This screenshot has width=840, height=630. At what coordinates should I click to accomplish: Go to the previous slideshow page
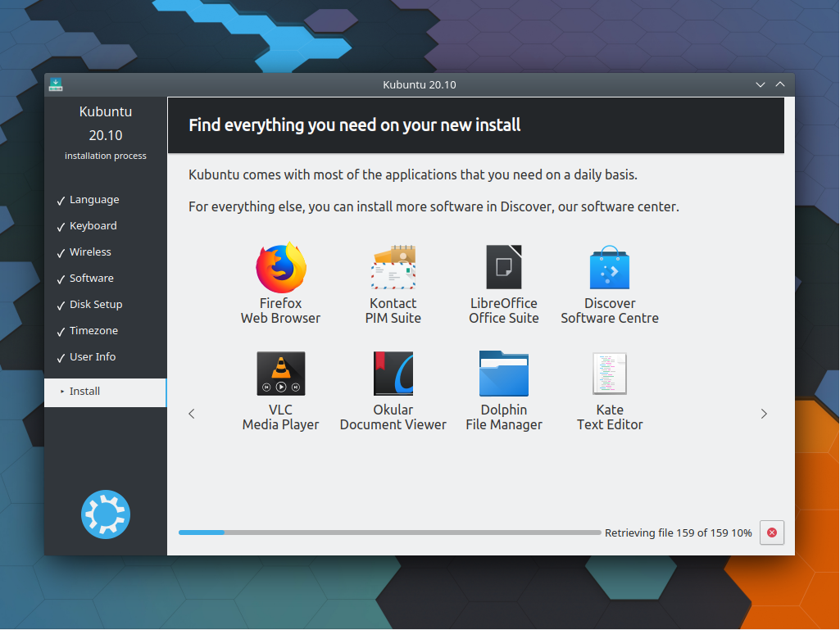pyautogui.click(x=192, y=414)
